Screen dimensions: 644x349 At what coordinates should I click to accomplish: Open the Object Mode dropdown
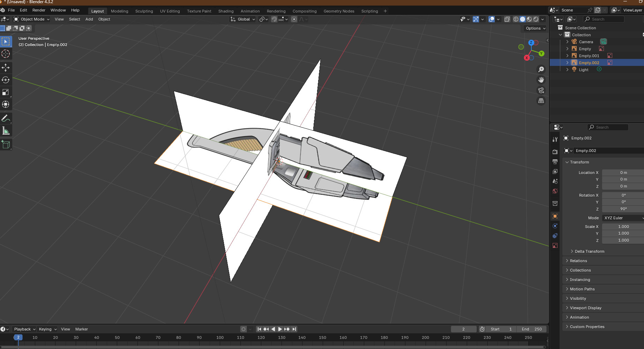[x=31, y=19]
